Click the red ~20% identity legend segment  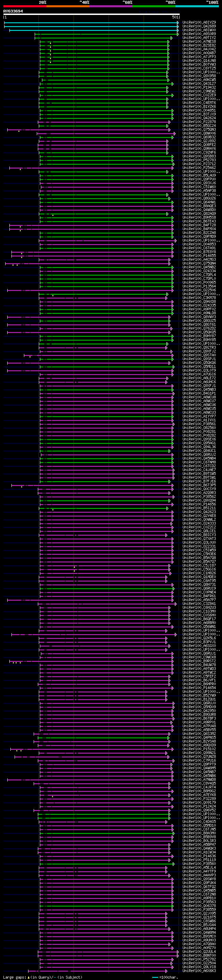[x=25, y=6]
